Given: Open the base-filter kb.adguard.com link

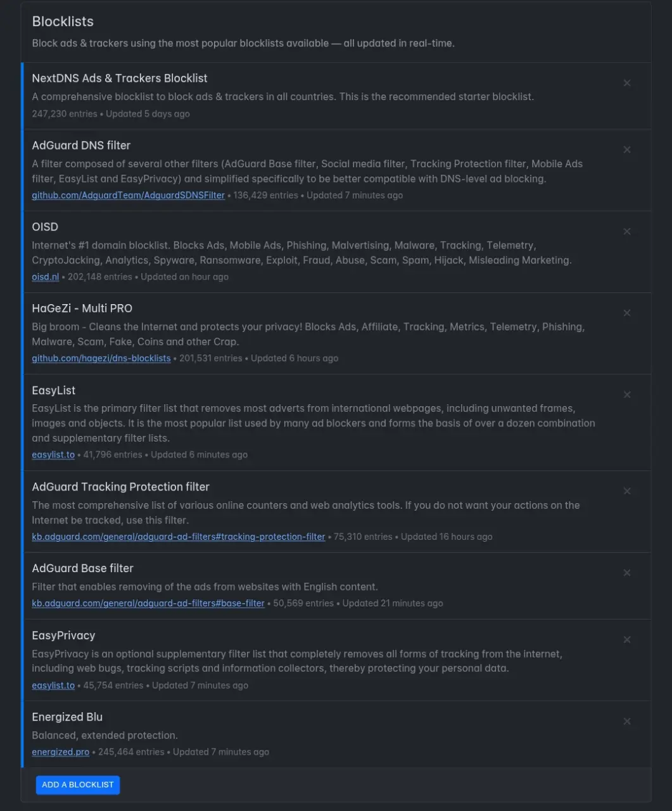Looking at the screenshot, I should pos(148,603).
